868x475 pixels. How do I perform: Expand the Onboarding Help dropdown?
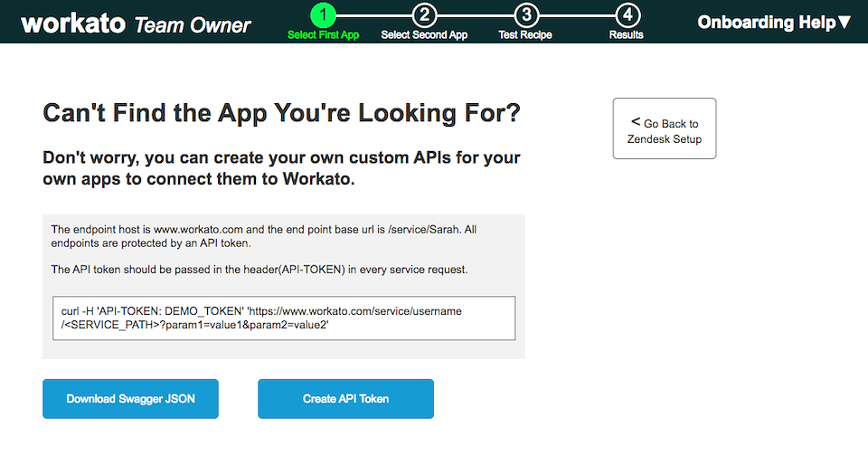[x=774, y=22]
